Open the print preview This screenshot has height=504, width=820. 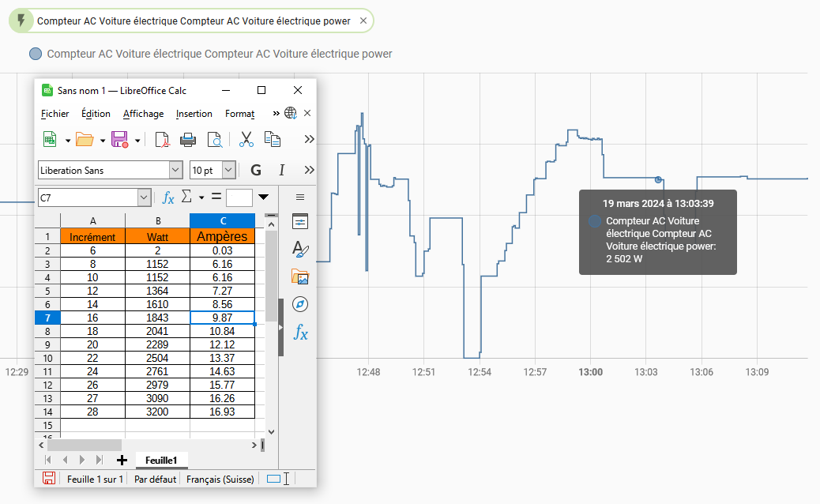pos(214,140)
